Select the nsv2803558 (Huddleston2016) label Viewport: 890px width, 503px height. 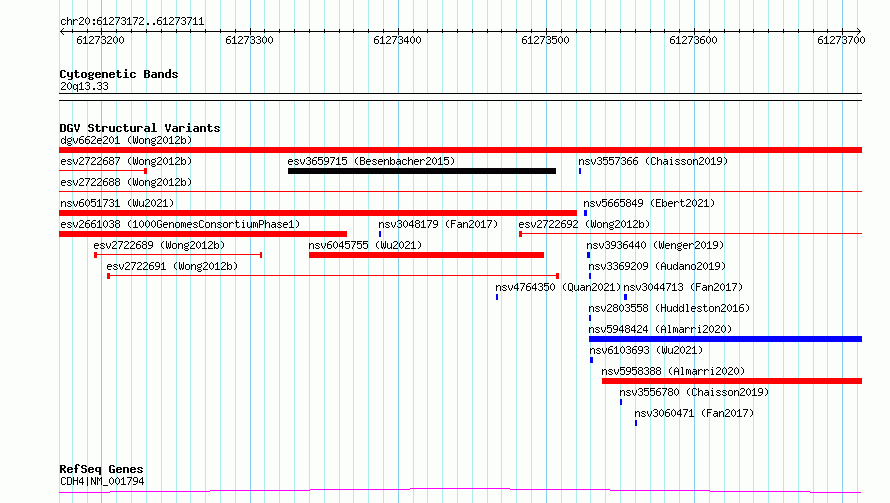point(669,308)
